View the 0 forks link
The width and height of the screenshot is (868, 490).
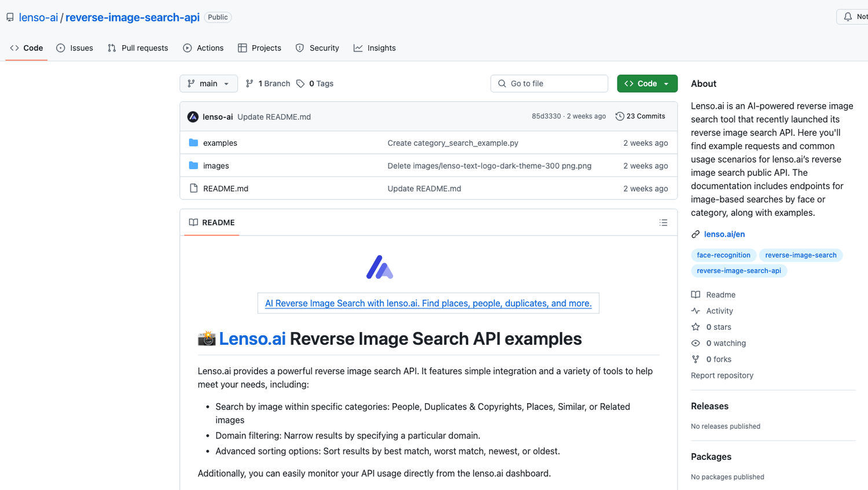(719, 360)
